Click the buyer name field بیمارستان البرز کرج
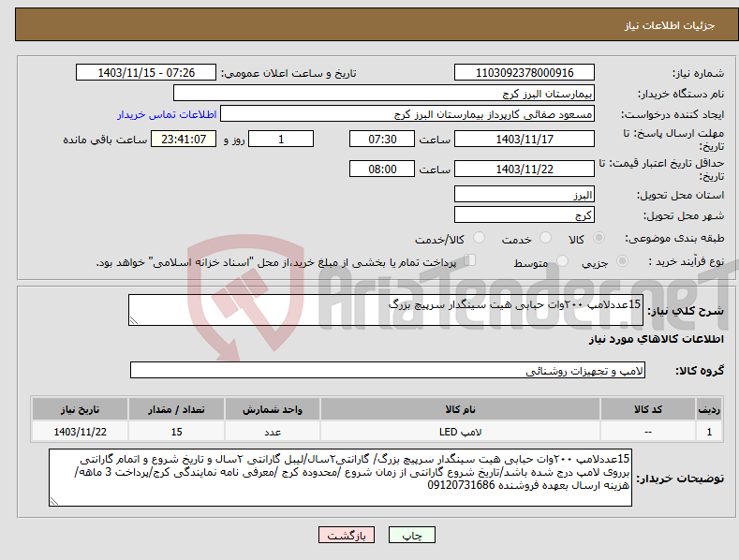Viewport: 739px width, 560px height. coord(384,94)
